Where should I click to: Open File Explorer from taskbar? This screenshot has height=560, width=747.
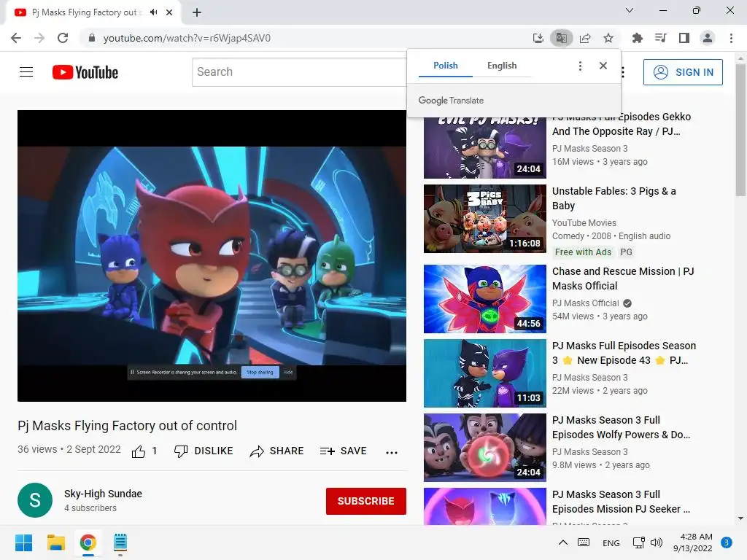(x=55, y=542)
